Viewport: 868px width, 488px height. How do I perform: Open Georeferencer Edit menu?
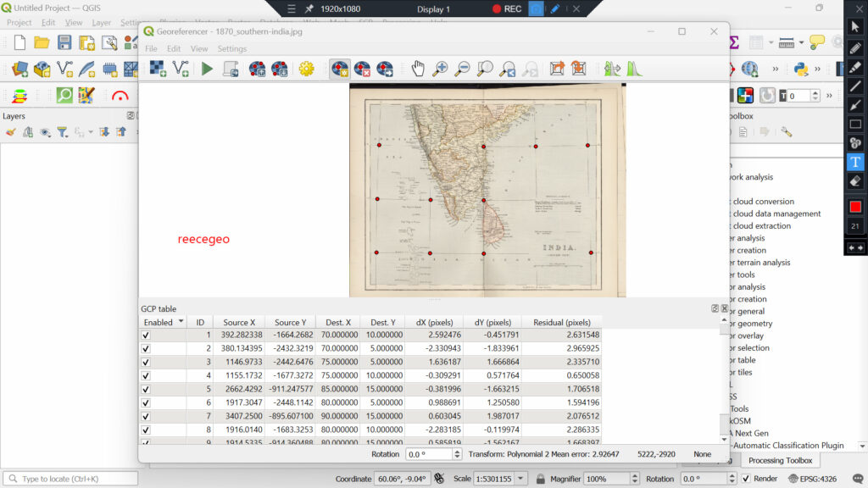click(x=174, y=48)
